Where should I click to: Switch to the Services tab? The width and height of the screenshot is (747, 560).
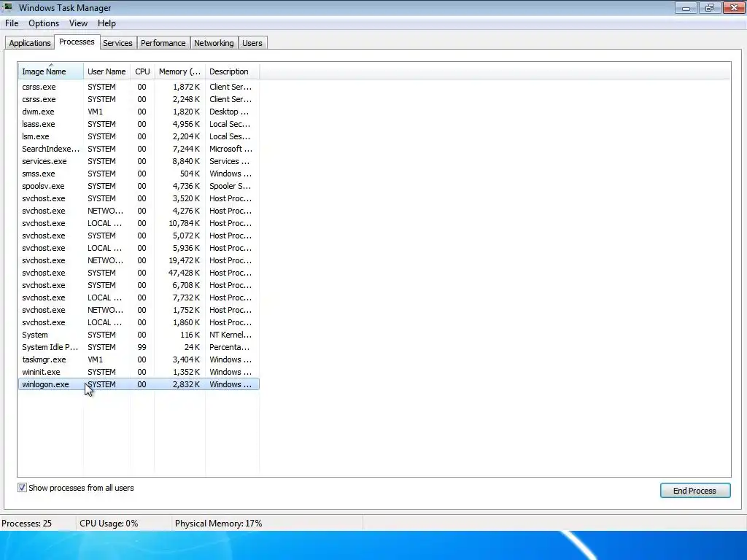(x=117, y=43)
